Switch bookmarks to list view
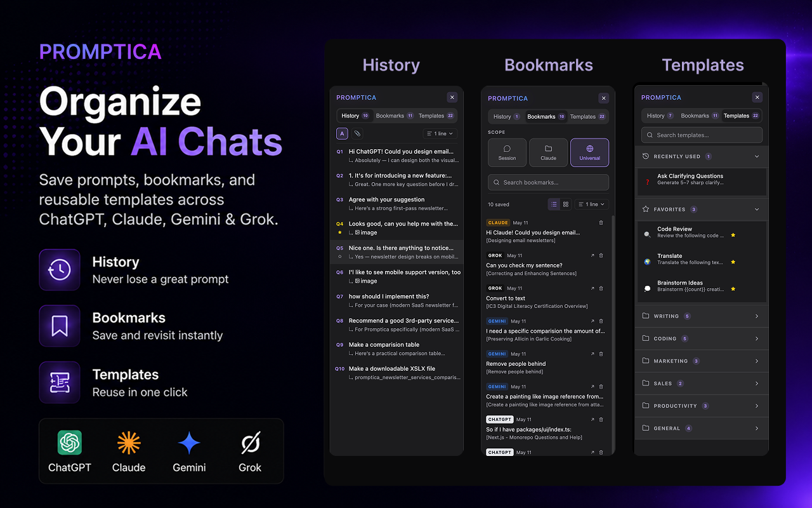 point(554,204)
